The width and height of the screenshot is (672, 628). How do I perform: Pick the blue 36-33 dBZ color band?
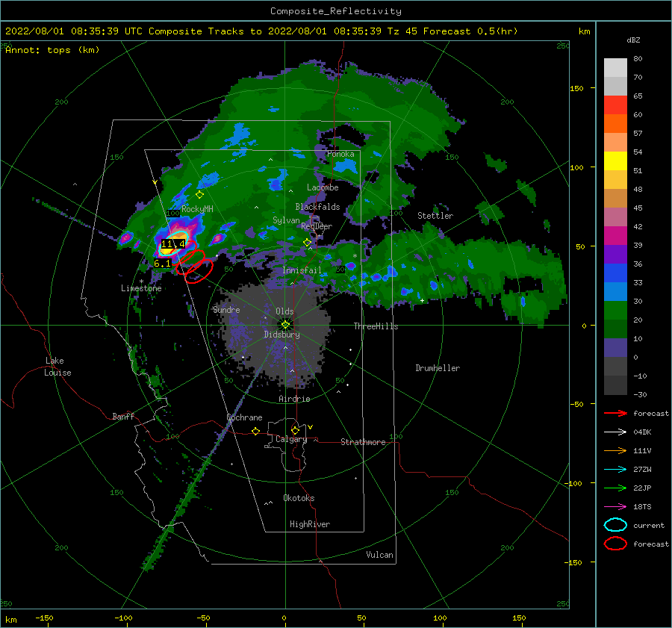(615, 273)
